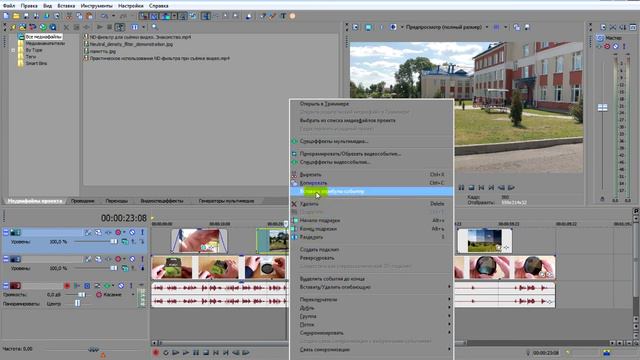Click the transport Record button below timeline
Viewport: 640px width, 360px height.
[156, 352]
